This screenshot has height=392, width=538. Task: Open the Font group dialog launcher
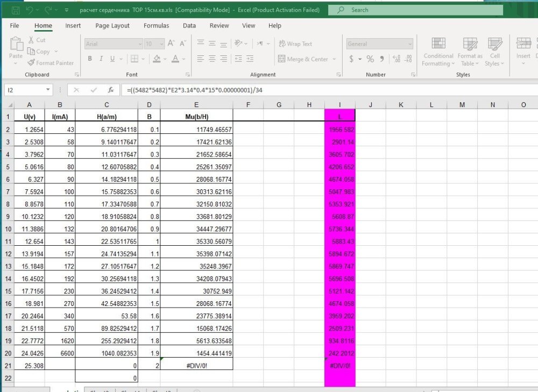tap(187, 74)
